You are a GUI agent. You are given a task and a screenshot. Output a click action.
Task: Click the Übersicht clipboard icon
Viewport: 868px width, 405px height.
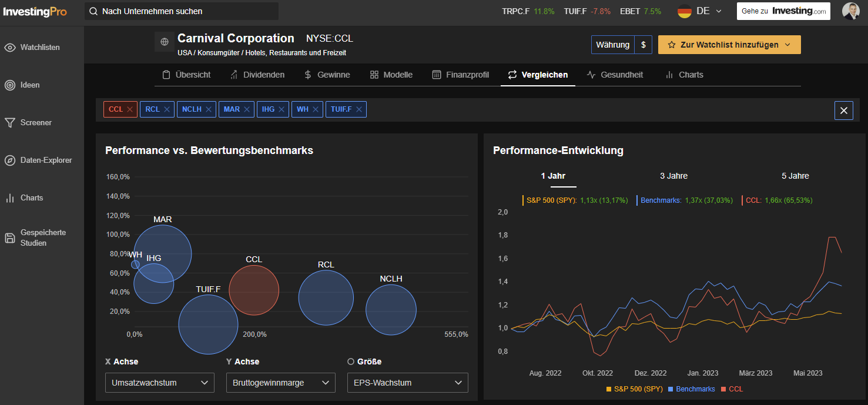click(166, 75)
